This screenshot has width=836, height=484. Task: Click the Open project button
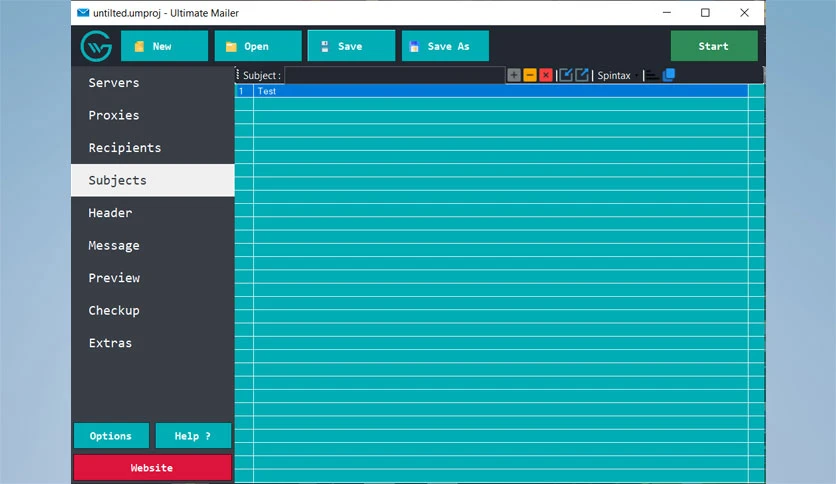tap(258, 46)
